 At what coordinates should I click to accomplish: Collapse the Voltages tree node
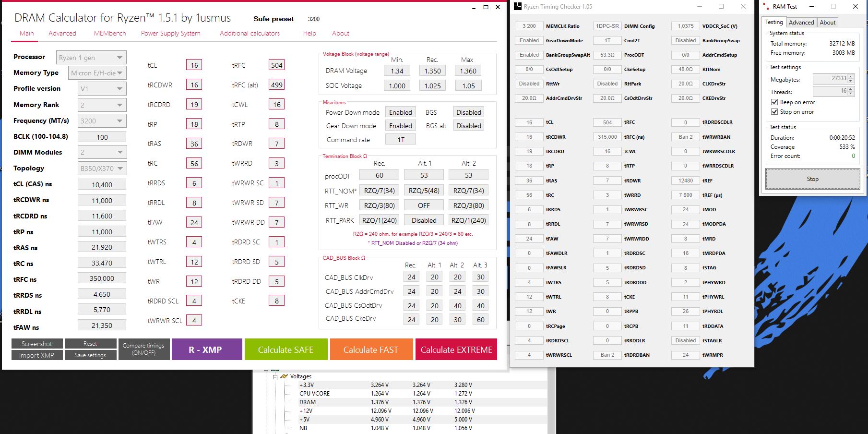(275, 377)
